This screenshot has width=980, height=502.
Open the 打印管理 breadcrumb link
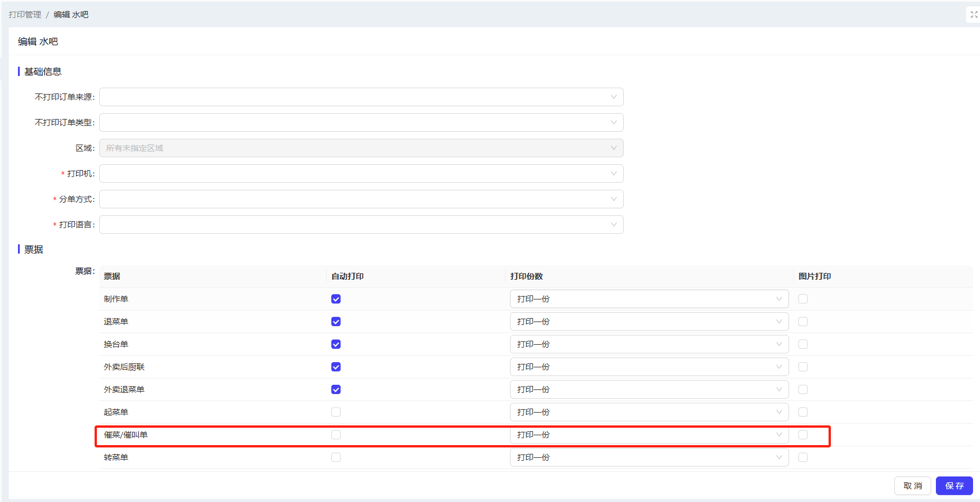click(x=25, y=15)
